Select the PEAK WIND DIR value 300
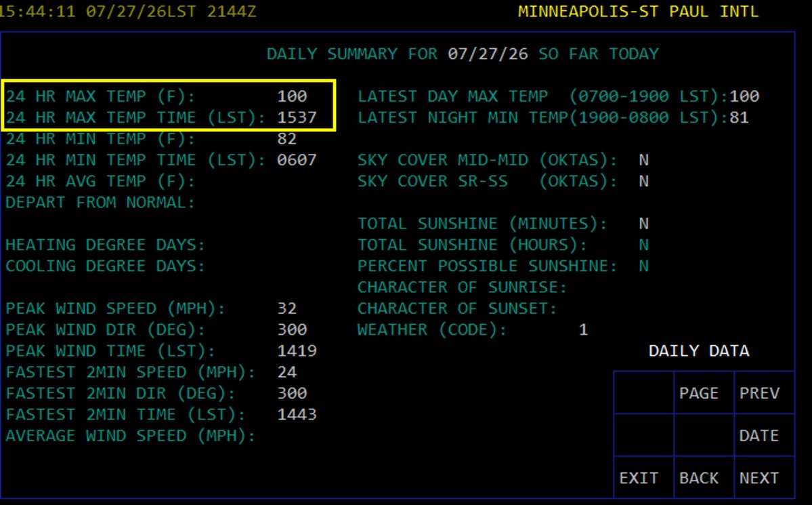The width and height of the screenshot is (812, 505). click(292, 329)
